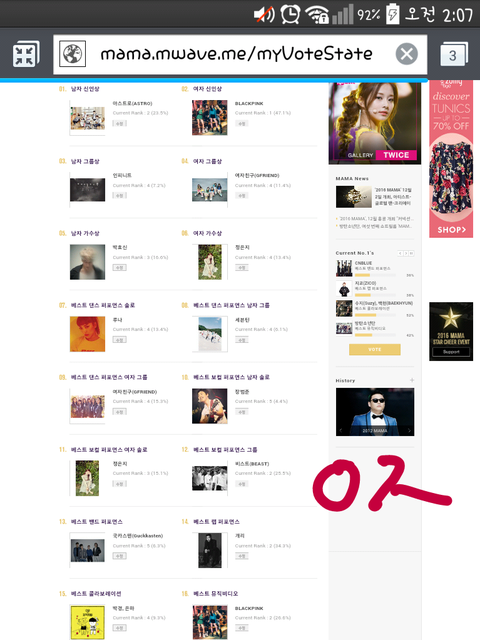Open the MAMA News thumbnail article
480x640 pixels.
(353, 197)
